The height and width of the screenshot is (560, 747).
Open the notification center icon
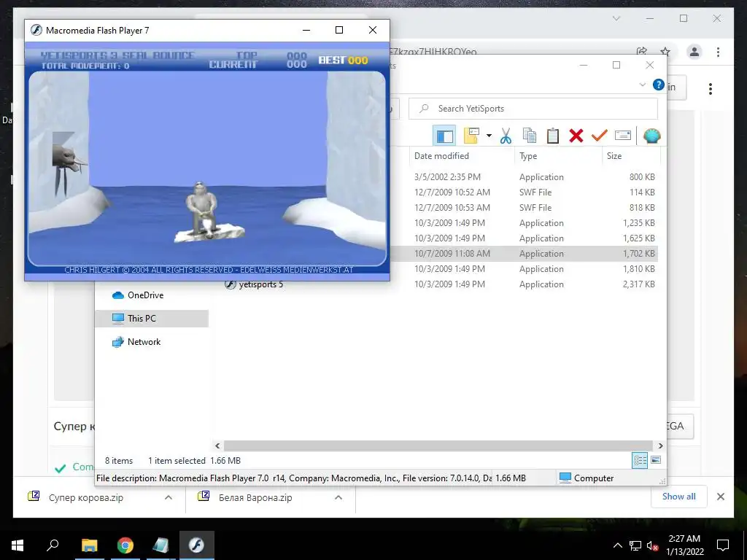[723, 545]
